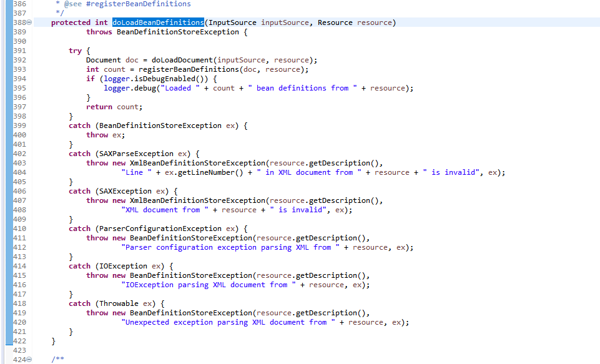Viewport: 600px width, 364px height.
Task: Click the 'return count;' statement
Action: [114, 107]
